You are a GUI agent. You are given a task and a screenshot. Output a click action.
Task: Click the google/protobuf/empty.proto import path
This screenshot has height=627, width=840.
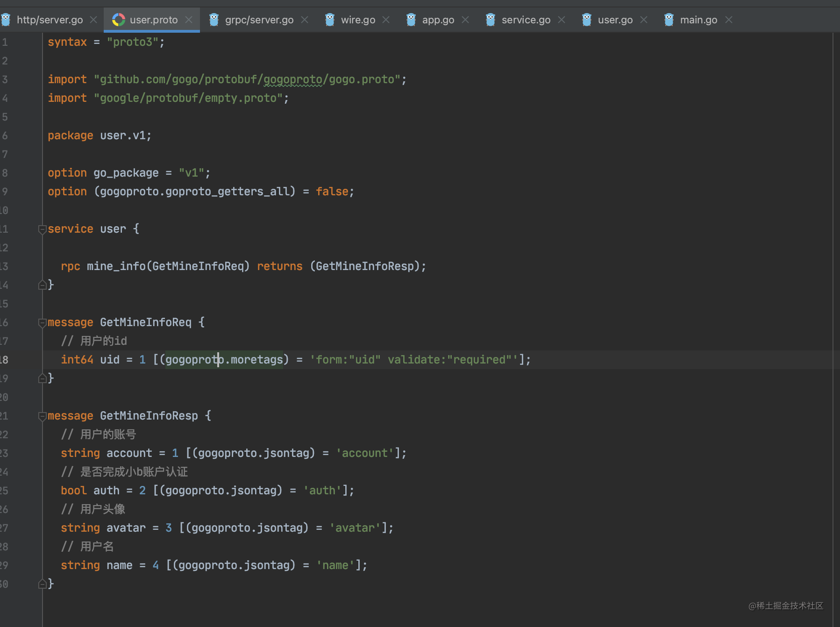[188, 98]
